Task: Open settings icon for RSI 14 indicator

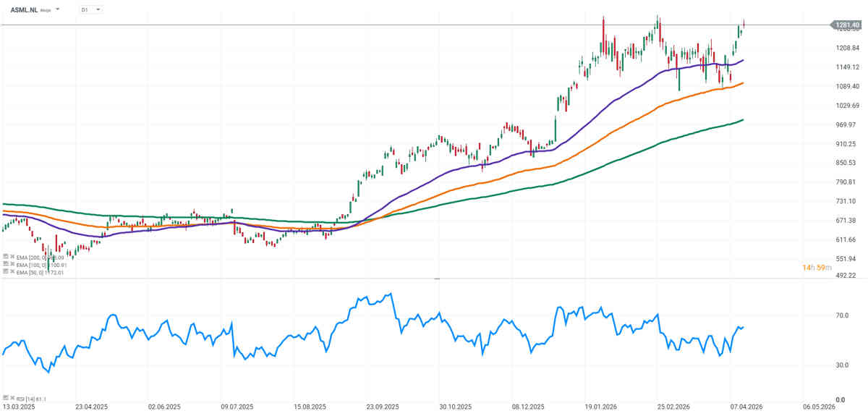Action: point(5,398)
